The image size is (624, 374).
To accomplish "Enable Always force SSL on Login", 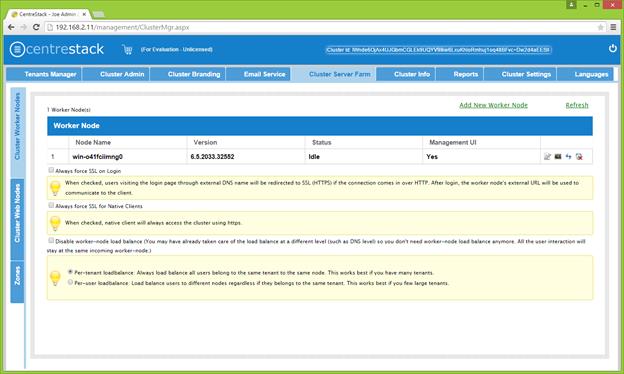I will tap(51, 170).
